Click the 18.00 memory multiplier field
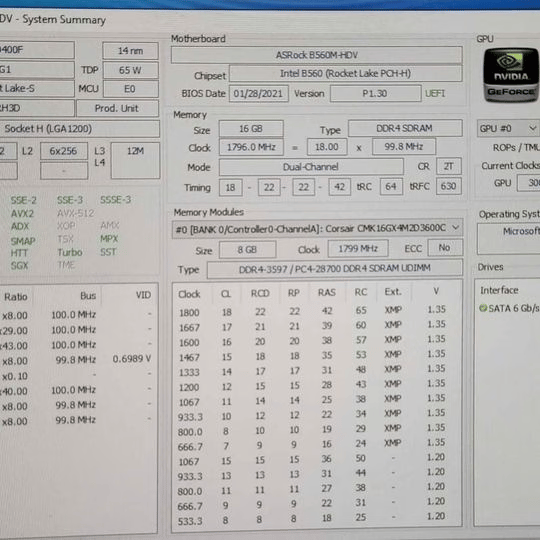 click(327, 147)
